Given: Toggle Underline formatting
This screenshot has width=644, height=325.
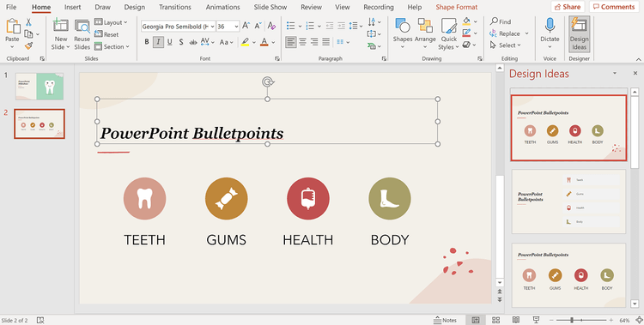Looking at the screenshot, I should [x=170, y=42].
